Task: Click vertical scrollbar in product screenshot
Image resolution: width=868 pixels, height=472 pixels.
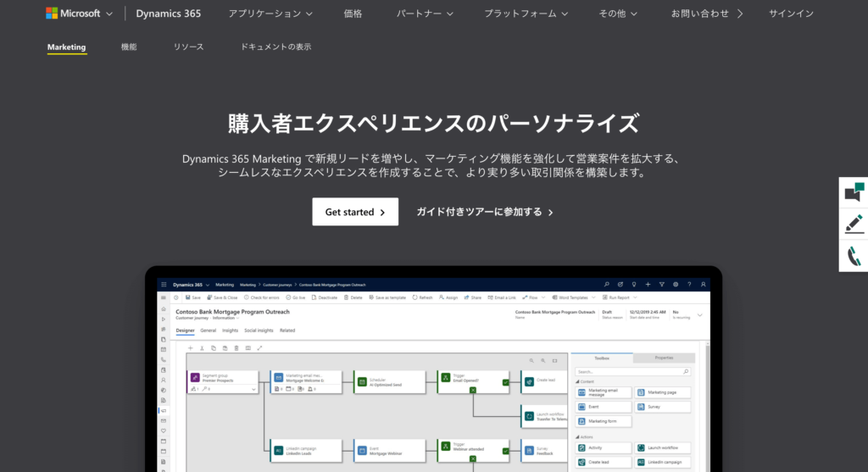Action: pos(708,407)
